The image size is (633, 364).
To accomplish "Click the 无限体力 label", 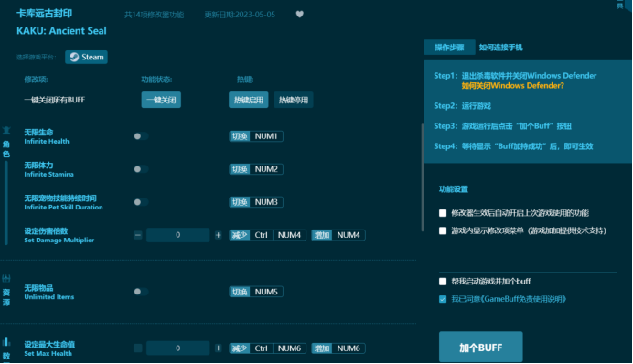I will [38, 165].
